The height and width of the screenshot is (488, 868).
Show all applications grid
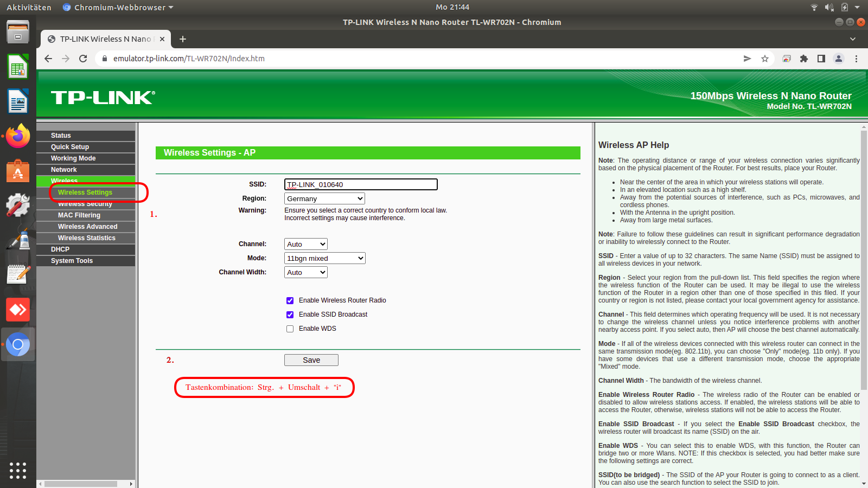coord(18,470)
